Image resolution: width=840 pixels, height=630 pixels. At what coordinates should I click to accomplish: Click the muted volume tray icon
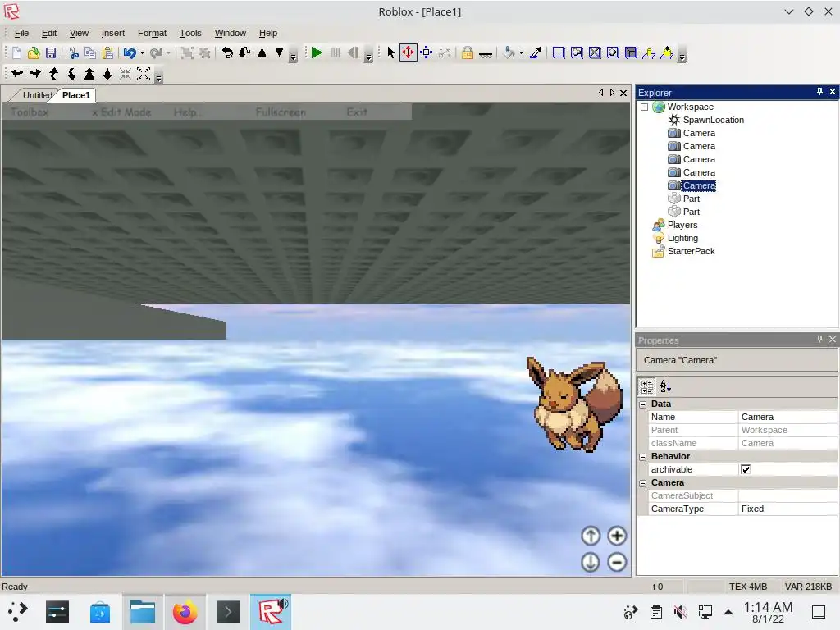point(680,612)
